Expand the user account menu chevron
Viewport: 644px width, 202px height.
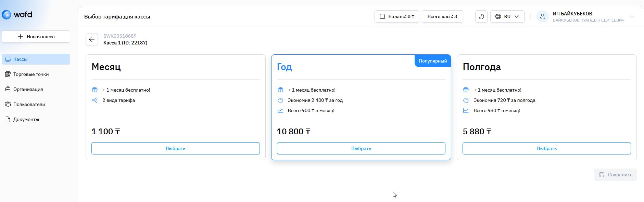(632, 17)
